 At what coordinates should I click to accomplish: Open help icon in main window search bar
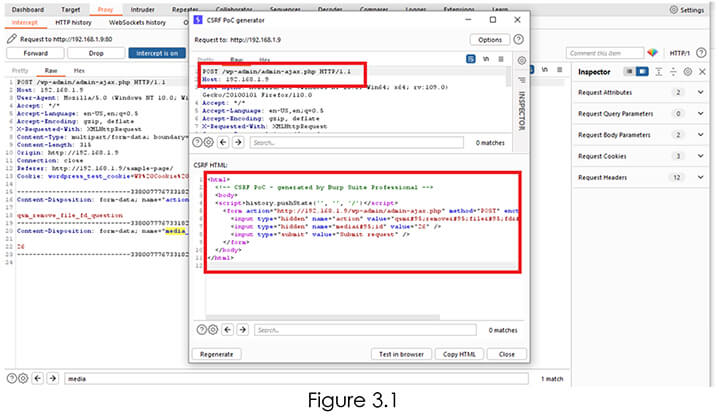pos(12,378)
